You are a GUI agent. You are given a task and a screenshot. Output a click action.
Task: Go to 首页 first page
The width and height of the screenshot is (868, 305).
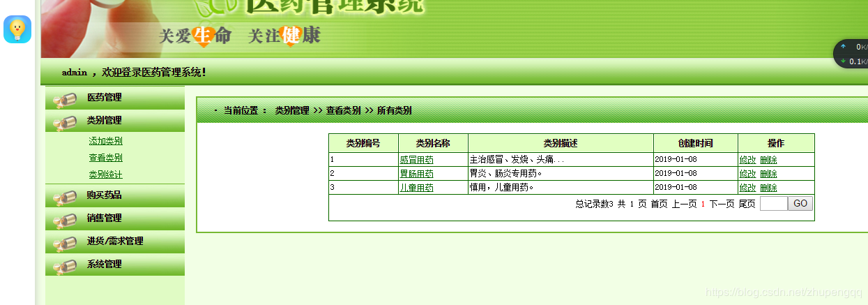pyautogui.click(x=659, y=204)
